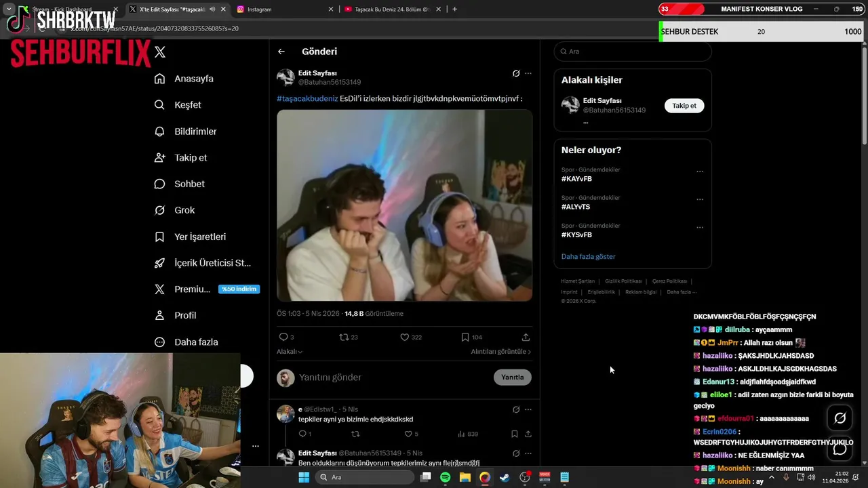Viewport: 868px width, 488px height.
Task: Click #taşacakbudeniz hashtag in post
Action: [307, 99]
